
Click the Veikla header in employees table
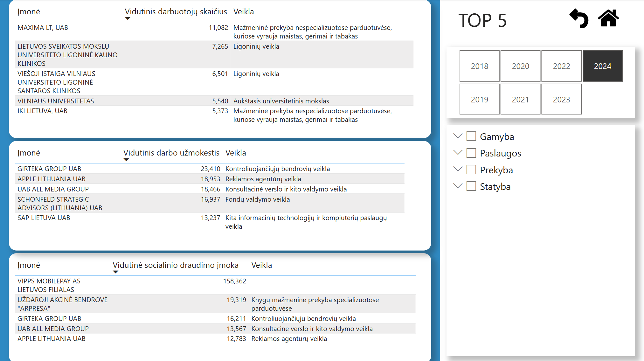(244, 12)
